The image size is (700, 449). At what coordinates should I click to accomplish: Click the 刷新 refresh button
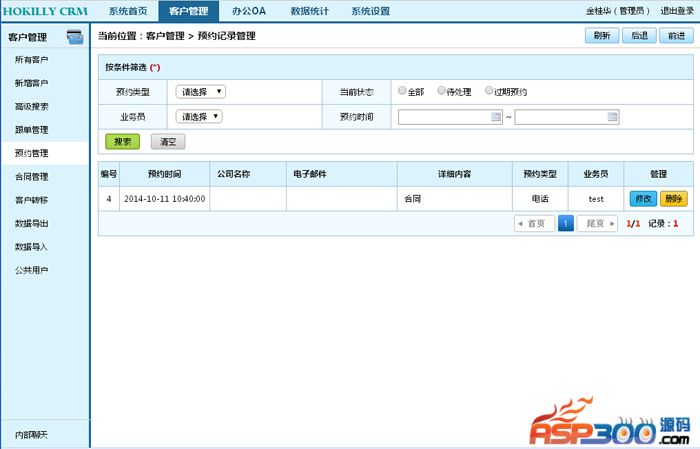pyautogui.click(x=601, y=35)
